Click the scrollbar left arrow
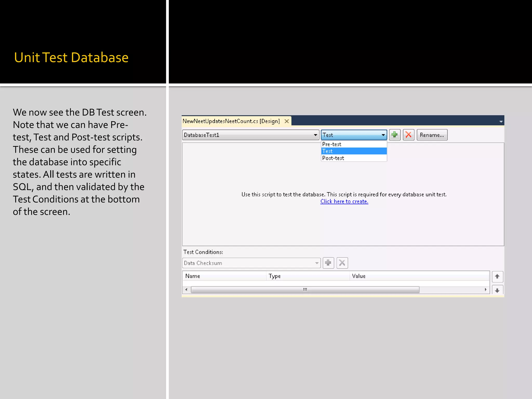Screen dimensions: 532x399 tap(186, 290)
